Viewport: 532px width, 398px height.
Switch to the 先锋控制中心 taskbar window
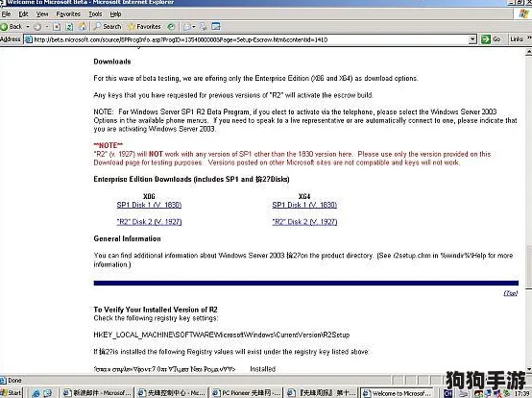coord(171,393)
